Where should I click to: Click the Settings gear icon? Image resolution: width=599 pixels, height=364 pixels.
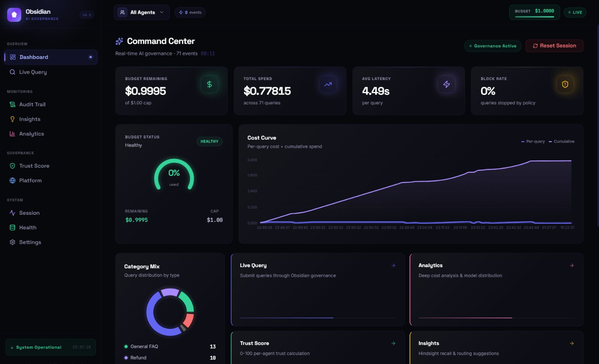[12, 242]
